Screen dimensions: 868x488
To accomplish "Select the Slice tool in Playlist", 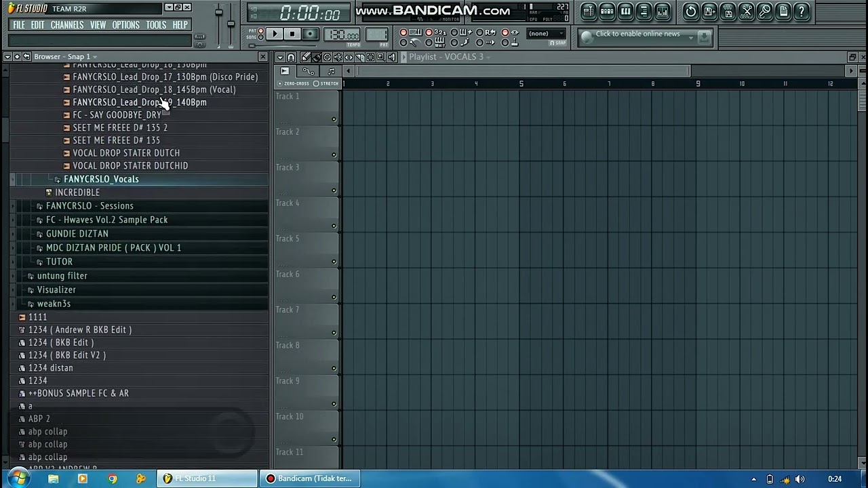I will [359, 57].
